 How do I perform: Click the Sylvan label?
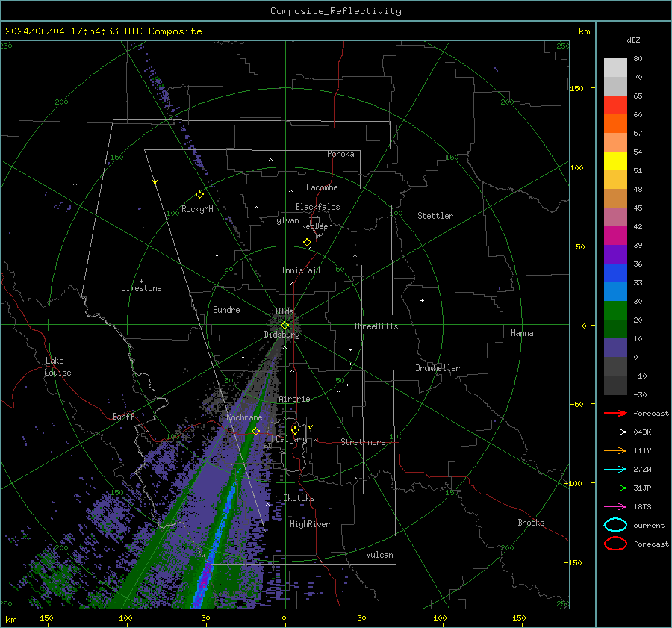(285, 220)
